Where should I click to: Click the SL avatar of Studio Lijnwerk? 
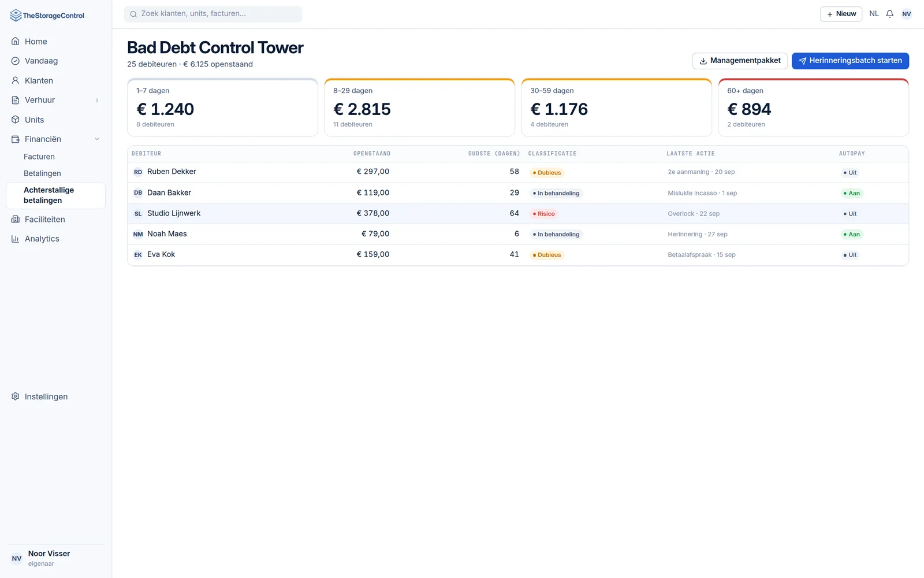point(138,214)
